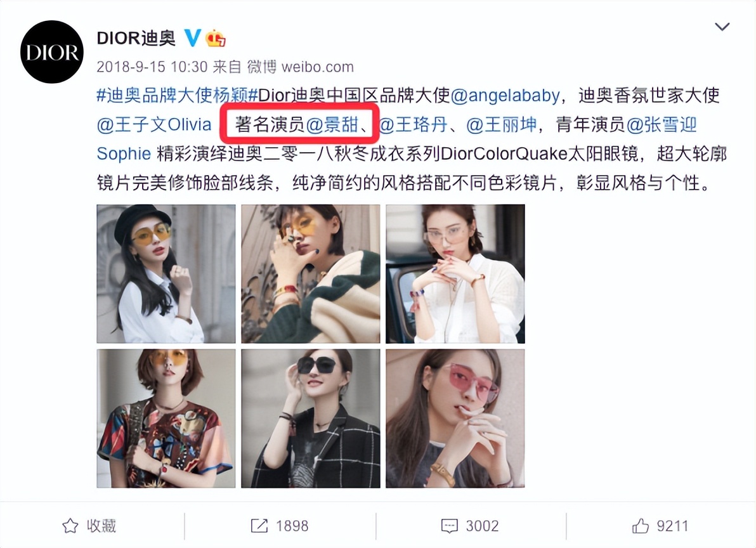The width and height of the screenshot is (756, 548).
Task: Click the blue verified V badge
Action: coord(193,37)
